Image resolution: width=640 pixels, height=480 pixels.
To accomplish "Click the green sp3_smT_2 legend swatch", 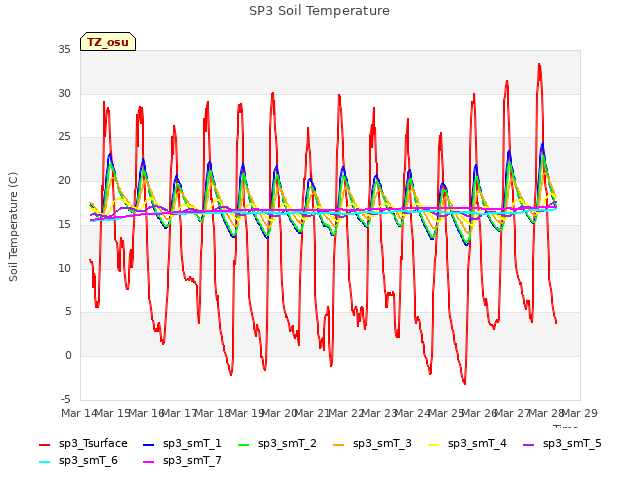I will pyautogui.click(x=243, y=444).
